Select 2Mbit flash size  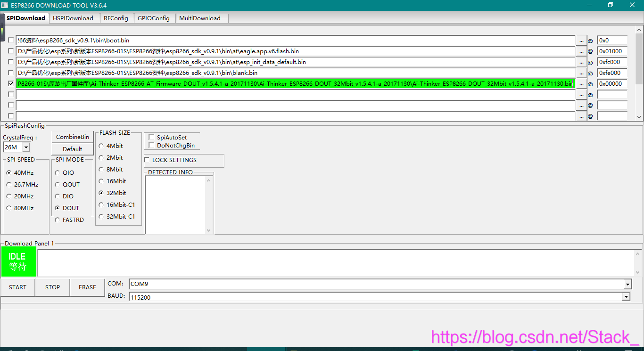pos(101,158)
